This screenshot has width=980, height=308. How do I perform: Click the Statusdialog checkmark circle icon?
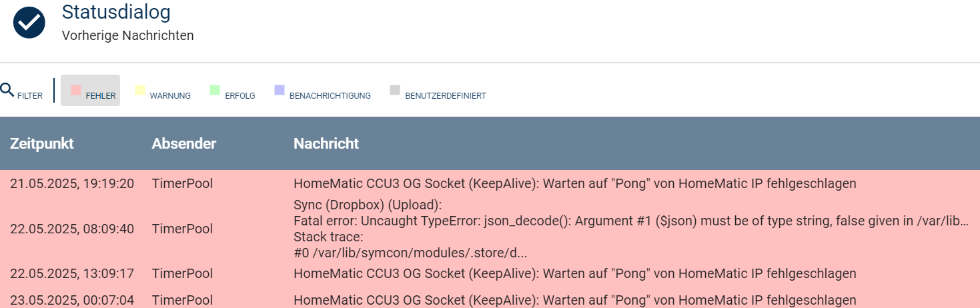pos(29,23)
